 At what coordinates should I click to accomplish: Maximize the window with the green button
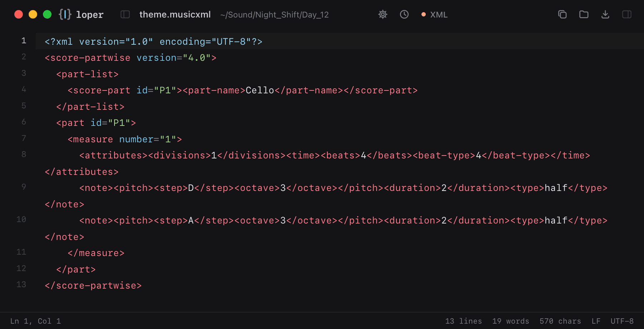(47, 14)
